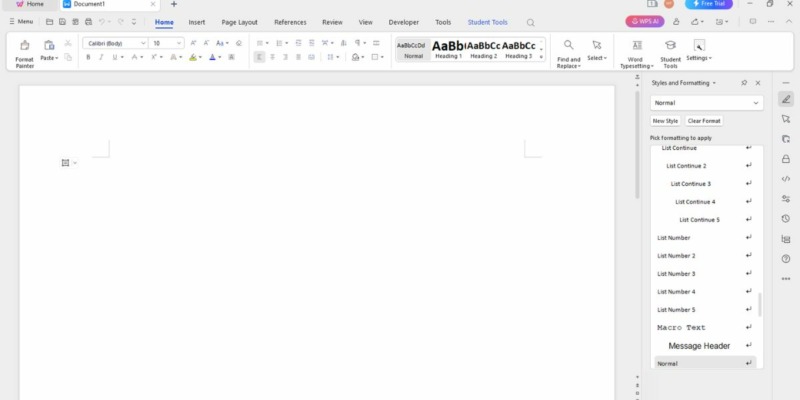
Task: Open the Review tab
Action: click(332, 22)
